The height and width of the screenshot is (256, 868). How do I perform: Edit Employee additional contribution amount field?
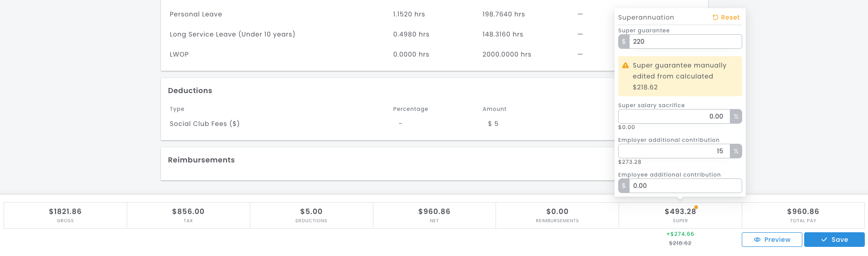pyautogui.click(x=685, y=186)
